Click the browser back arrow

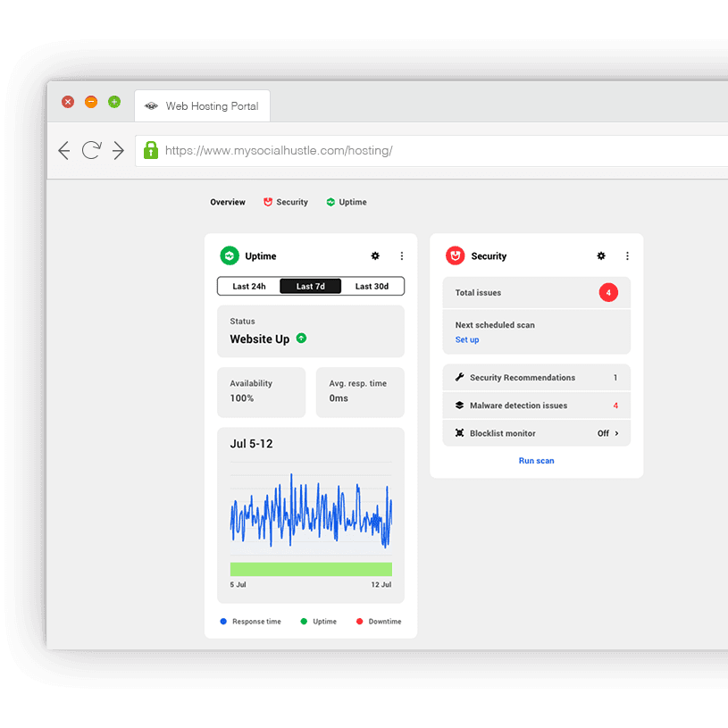tap(63, 150)
